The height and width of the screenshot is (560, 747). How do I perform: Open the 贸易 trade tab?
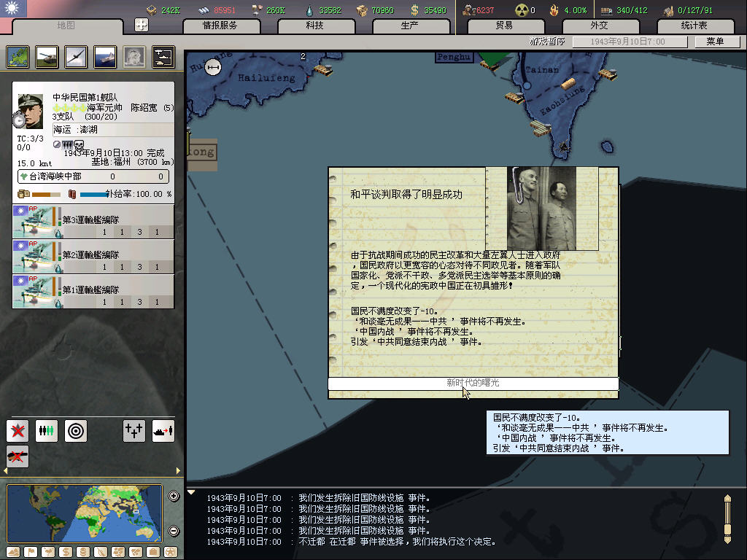(x=505, y=26)
